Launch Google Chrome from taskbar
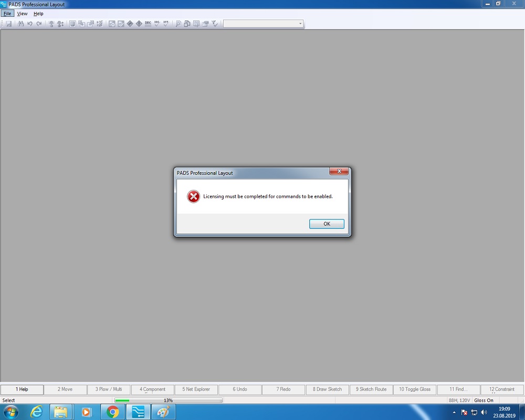 (x=112, y=412)
